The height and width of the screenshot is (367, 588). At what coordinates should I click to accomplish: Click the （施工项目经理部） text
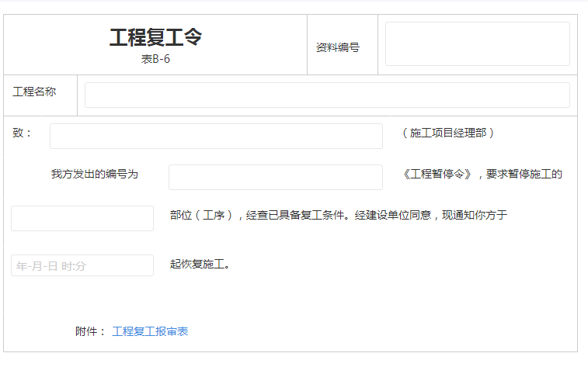pos(448,133)
